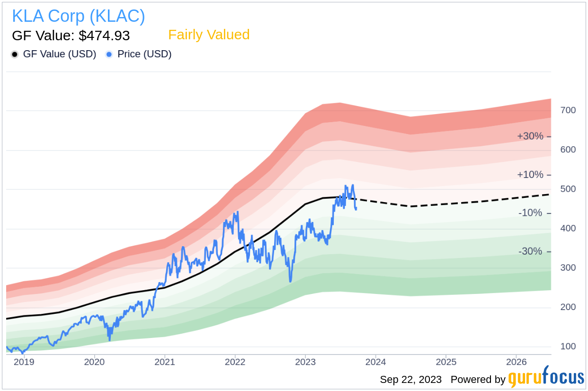The height and width of the screenshot is (391, 588).
Task: Select the +30% band marker
Action: 530,136
